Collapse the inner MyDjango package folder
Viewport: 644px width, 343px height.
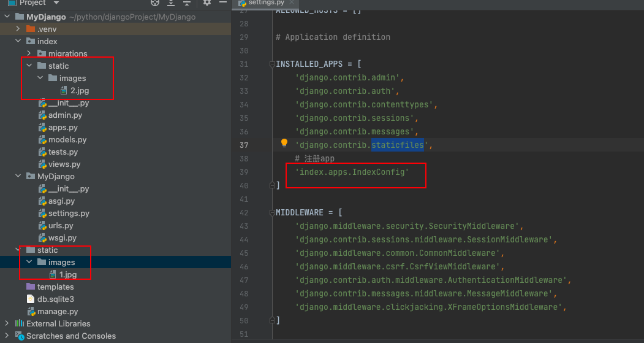coord(18,176)
